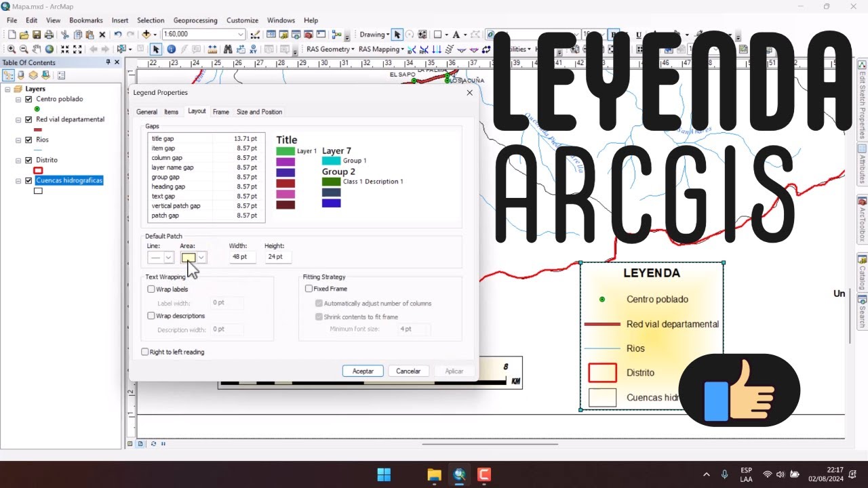
Task: Click the yellow Area patch swatch
Action: pos(189,258)
